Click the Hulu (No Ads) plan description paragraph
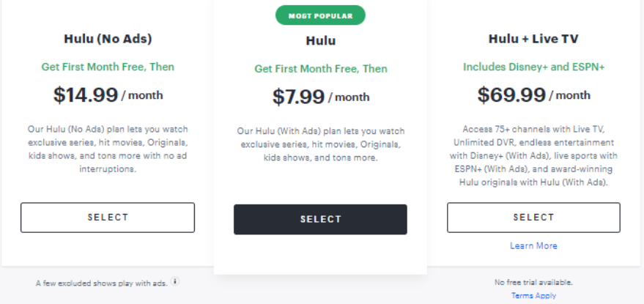Screen dimensions: 644x304 tap(108, 149)
